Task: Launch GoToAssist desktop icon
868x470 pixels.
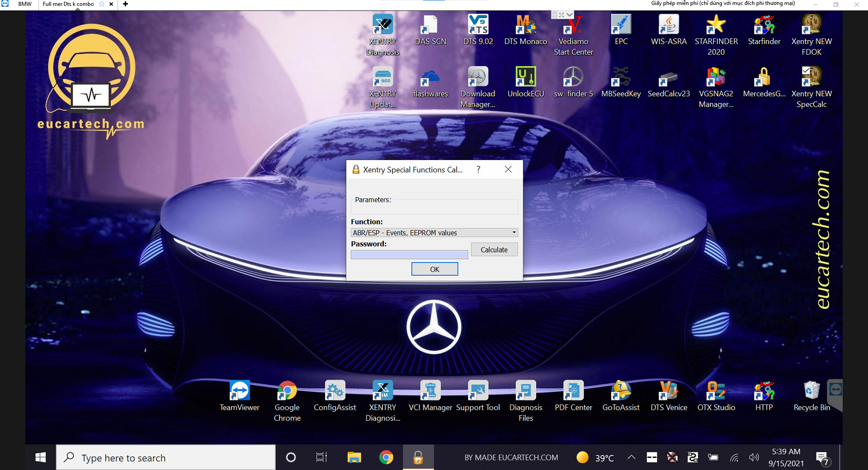Action: 621,396
